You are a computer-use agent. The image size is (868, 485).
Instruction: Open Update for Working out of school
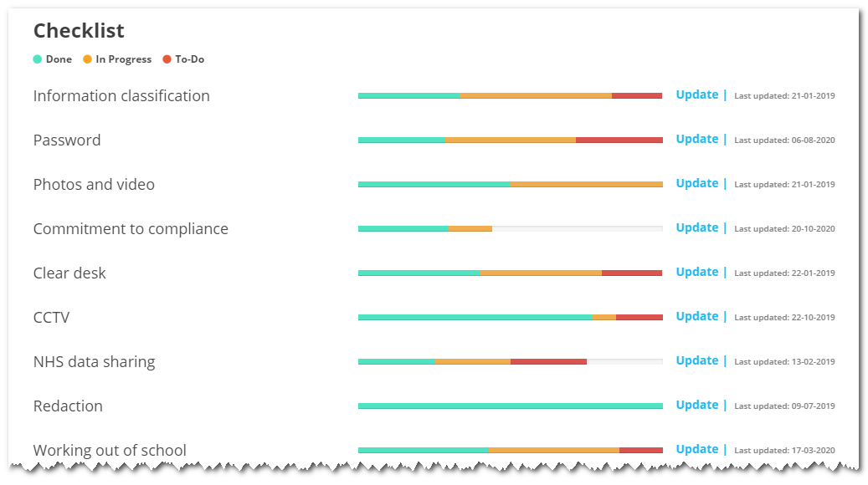pyautogui.click(x=697, y=449)
